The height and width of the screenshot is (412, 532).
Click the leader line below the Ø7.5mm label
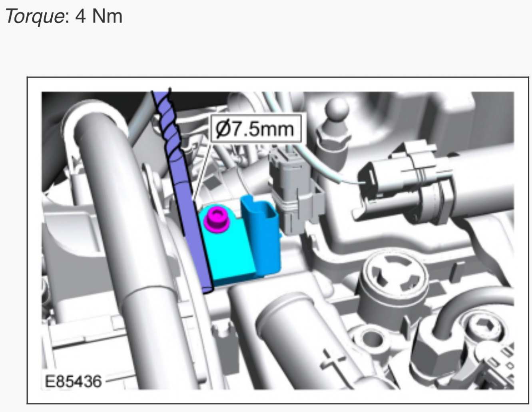click(202, 168)
